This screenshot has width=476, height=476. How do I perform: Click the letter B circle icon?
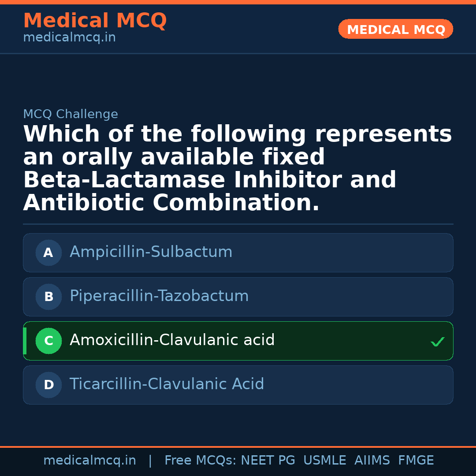tap(48, 297)
